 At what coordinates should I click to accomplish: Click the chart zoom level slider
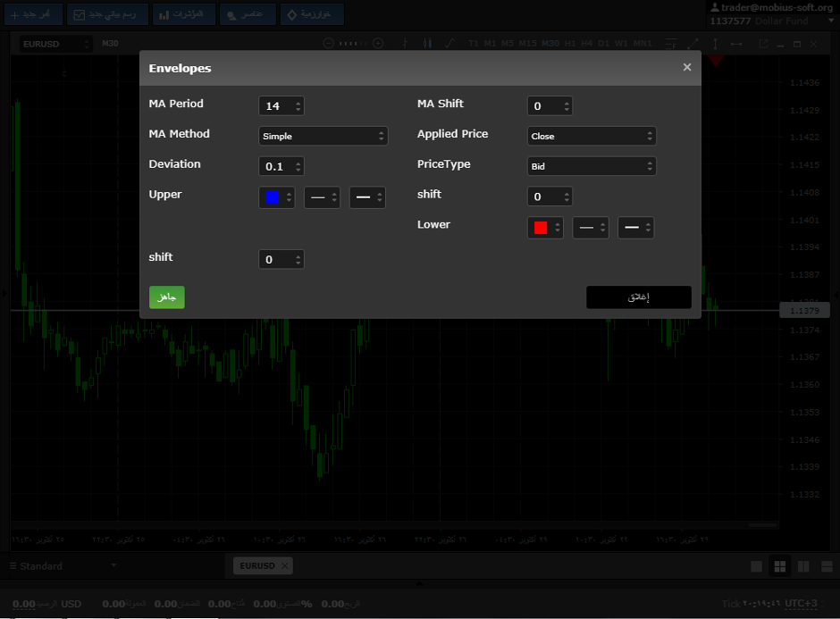coord(353,44)
